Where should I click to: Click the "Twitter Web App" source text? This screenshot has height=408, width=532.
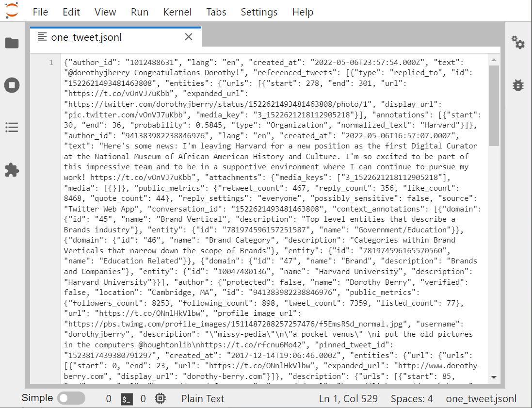coord(101,209)
